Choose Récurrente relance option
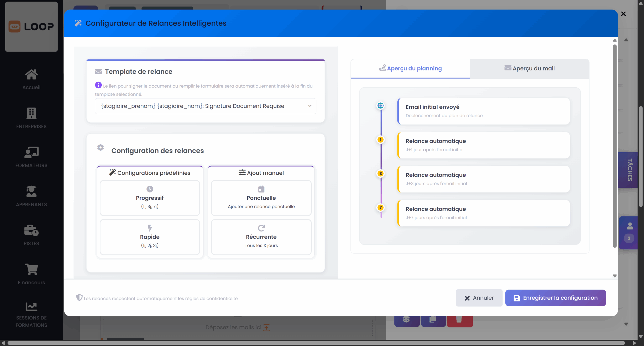 261,237
